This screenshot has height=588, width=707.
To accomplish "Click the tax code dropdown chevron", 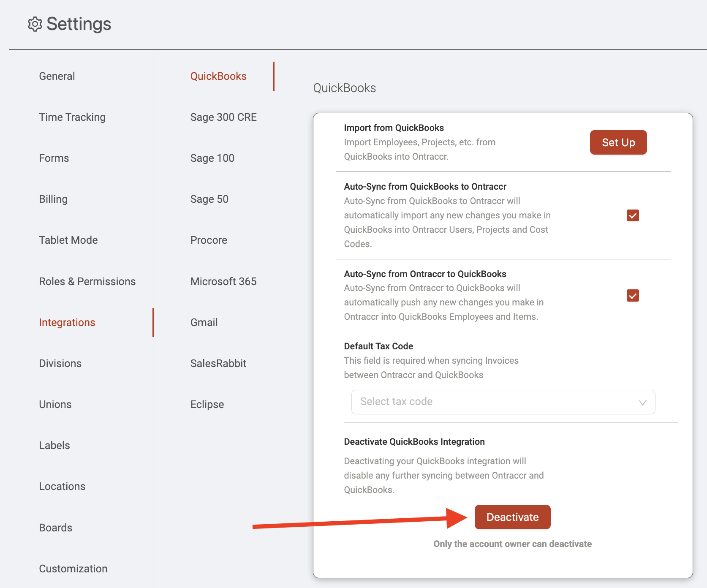I will pos(642,403).
